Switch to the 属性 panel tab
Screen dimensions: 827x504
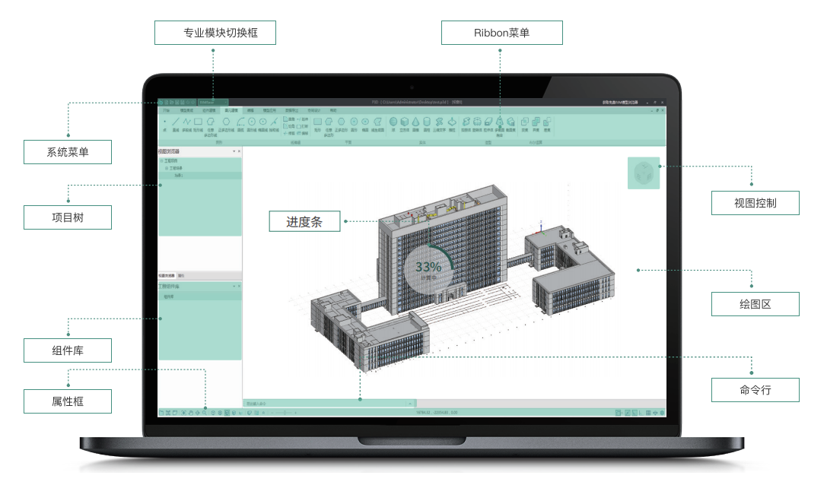tap(181, 275)
